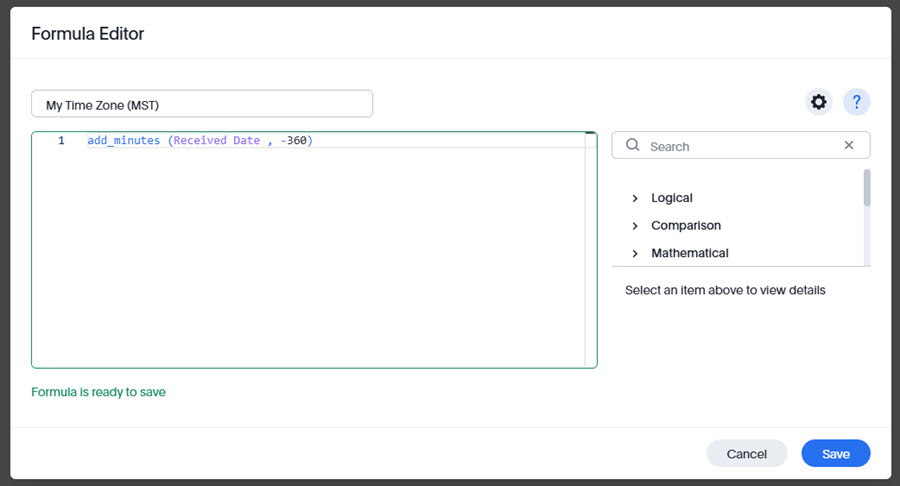Place cursor on add_minutes function name
This screenshot has width=900, height=486.
123,141
